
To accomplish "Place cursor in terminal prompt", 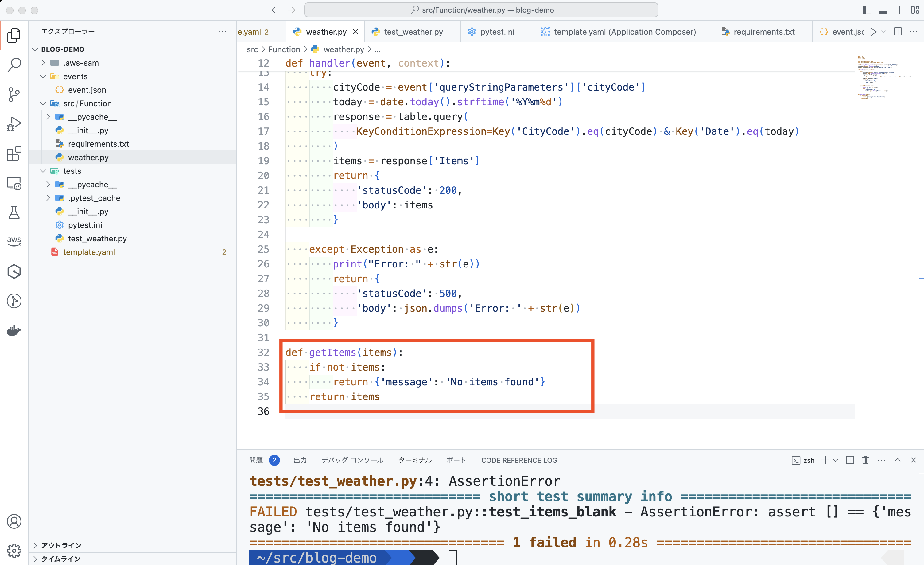I will (452, 558).
